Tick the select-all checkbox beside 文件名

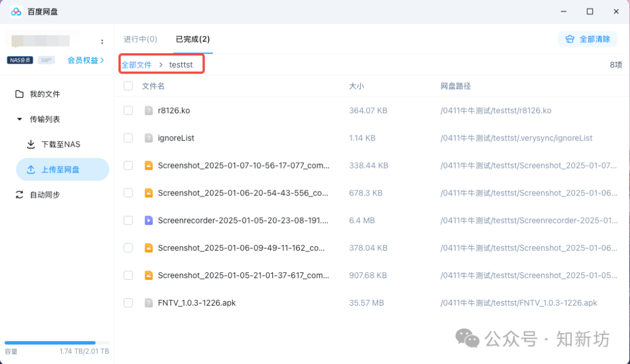(128, 86)
